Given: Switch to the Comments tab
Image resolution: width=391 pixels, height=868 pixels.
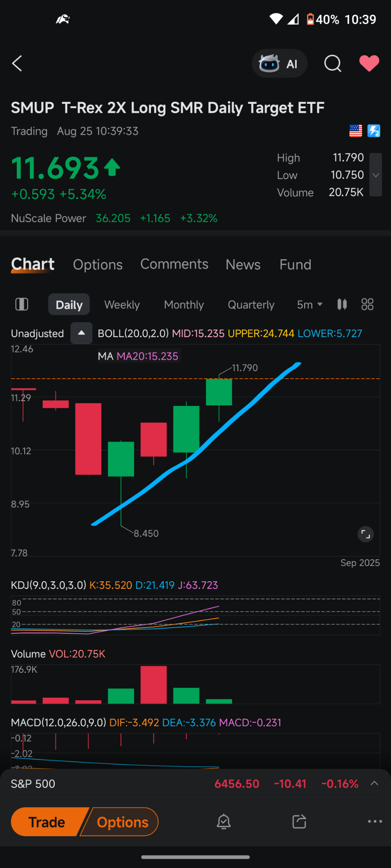Looking at the screenshot, I should 174,264.
